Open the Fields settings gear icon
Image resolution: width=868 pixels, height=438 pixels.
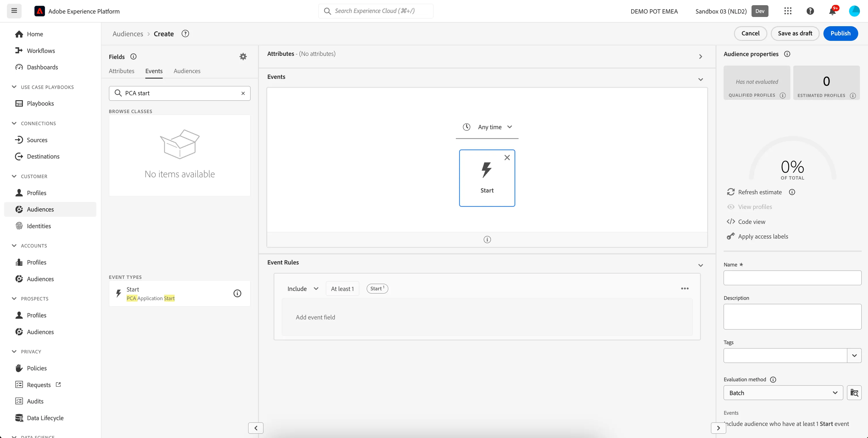243,57
